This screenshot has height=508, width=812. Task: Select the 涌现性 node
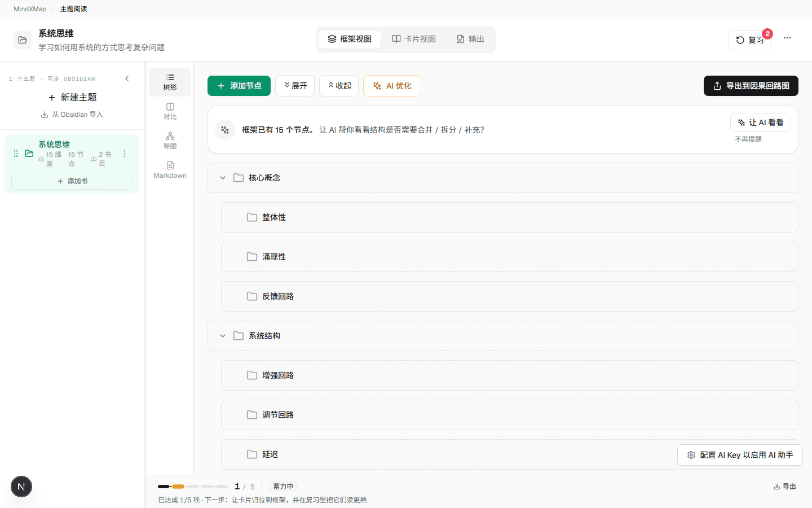510,257
